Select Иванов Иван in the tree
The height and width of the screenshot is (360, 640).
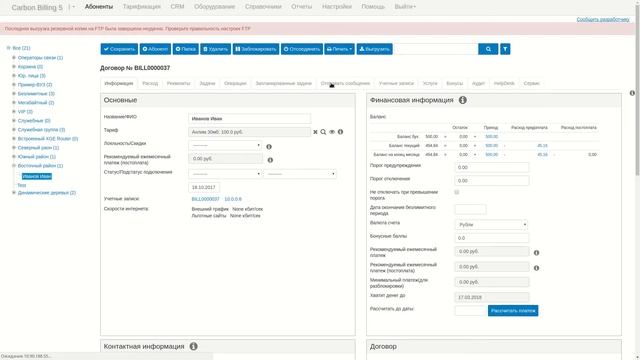coord(37,176)
